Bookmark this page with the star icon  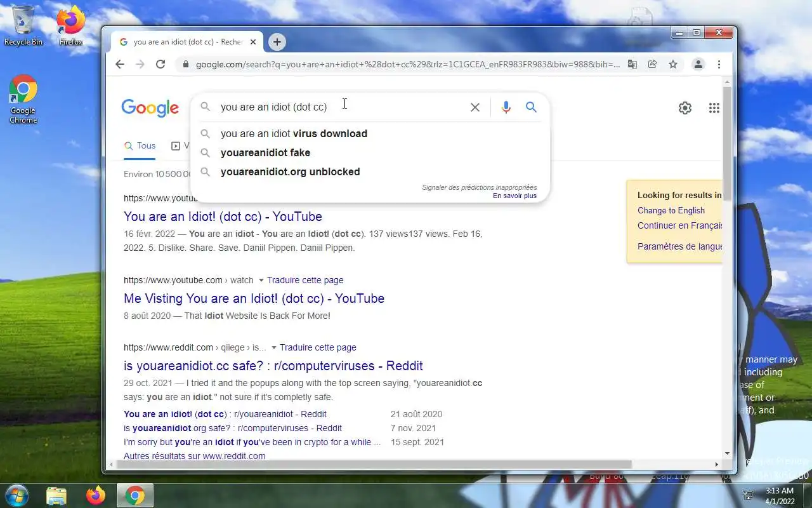[x=673, y=64]
